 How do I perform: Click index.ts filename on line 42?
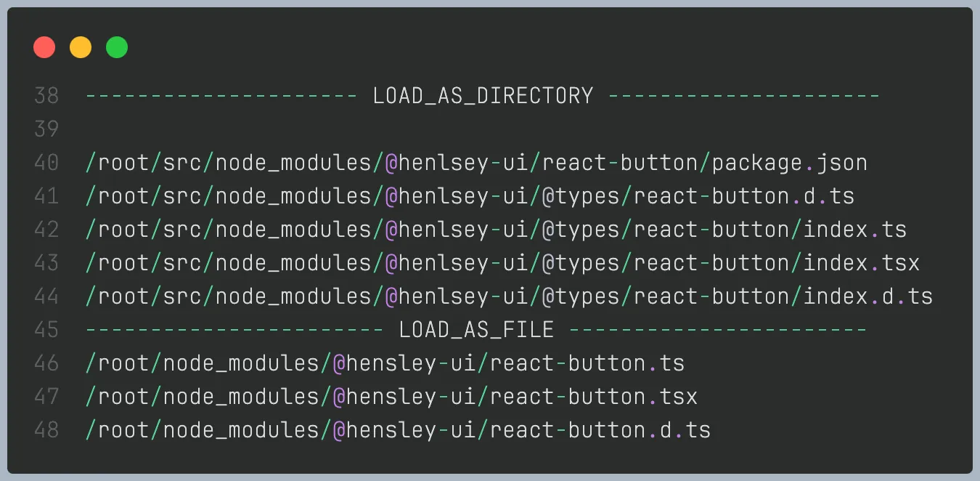tap(854, 230)
